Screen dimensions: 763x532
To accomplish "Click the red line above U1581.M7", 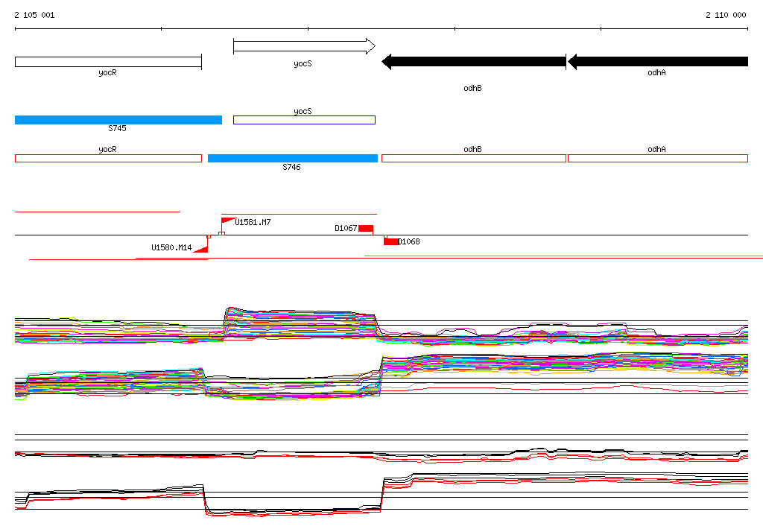I will pos(299,214).
